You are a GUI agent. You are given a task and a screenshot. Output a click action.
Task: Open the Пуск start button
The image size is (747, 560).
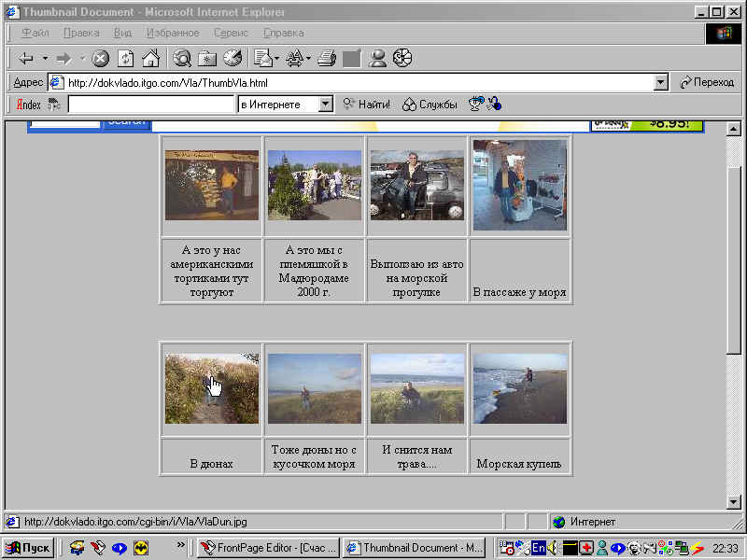tap(29, 548)
